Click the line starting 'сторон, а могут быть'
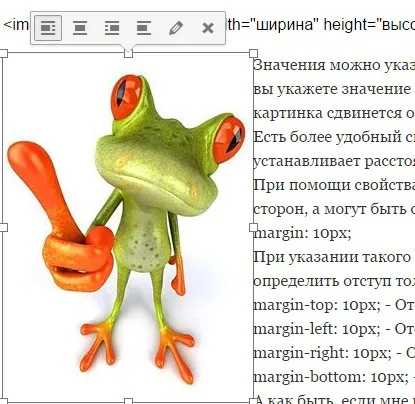Screen dimensions: 415x404 click(334, 209)
